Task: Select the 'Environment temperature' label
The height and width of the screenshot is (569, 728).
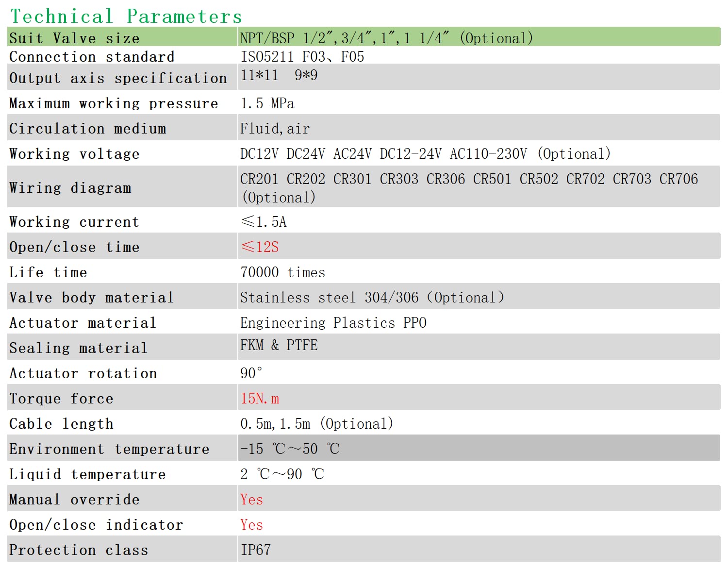Action: pos(109,449)
